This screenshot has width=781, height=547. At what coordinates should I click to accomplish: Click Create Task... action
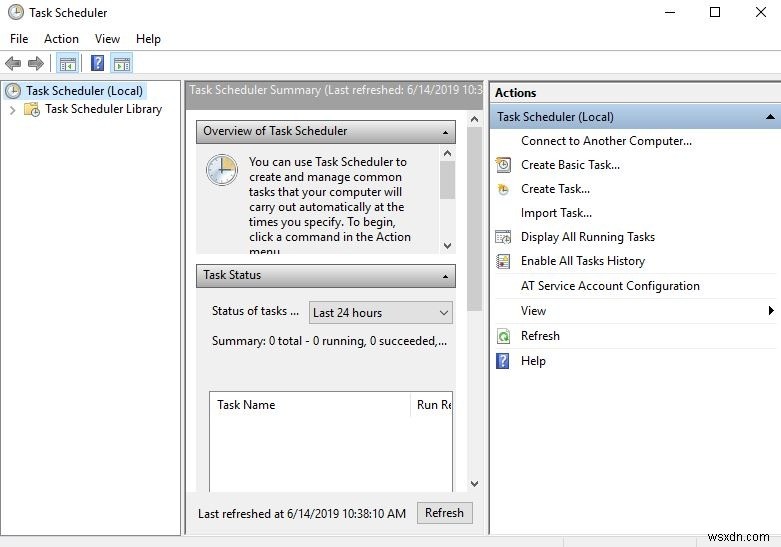click(x=555, y=189)
